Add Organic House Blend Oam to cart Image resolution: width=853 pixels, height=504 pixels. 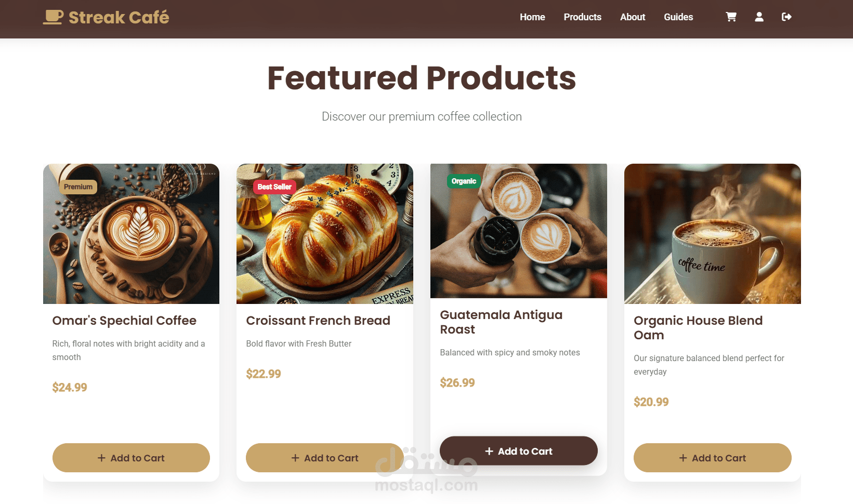(x=713, y=458)
